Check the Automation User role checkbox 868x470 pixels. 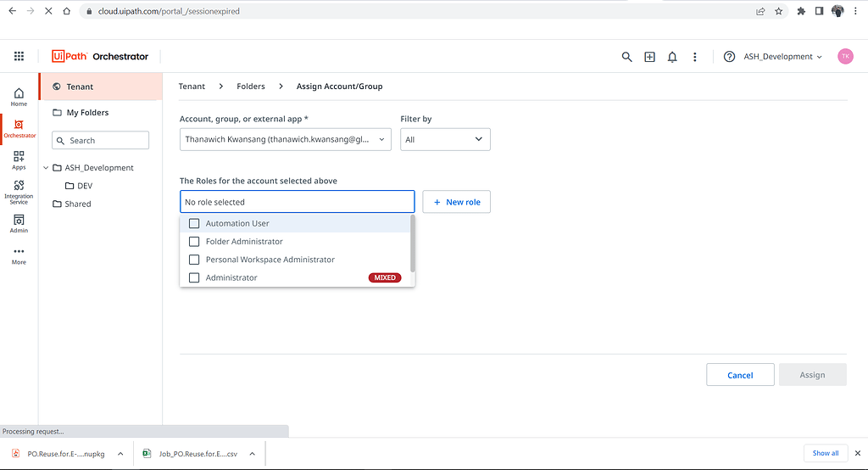coord(194,224)
